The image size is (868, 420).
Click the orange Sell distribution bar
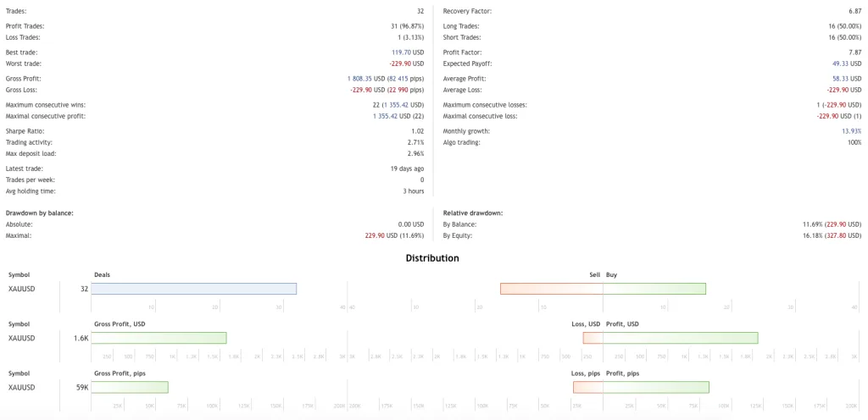(x=551, y=289)
